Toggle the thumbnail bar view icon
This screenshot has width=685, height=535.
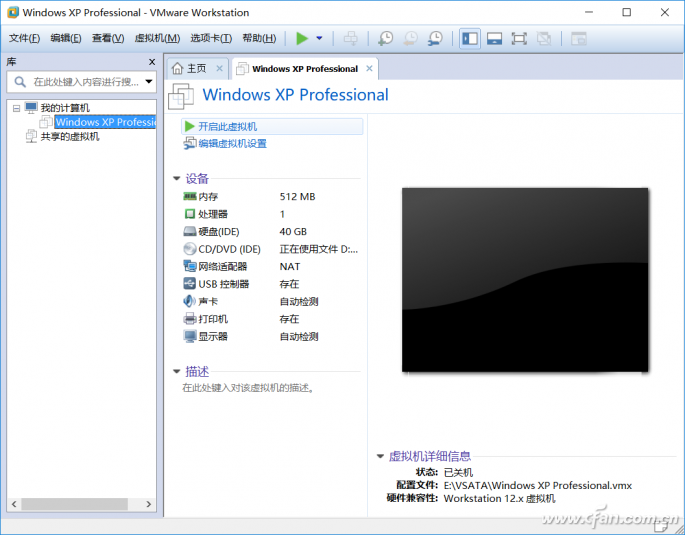click(x=494, y=38)
